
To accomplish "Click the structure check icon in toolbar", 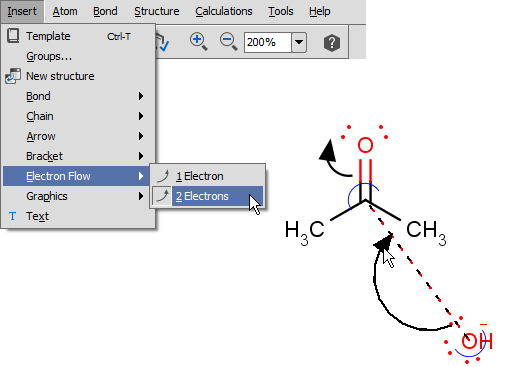I will coord(163,42).
